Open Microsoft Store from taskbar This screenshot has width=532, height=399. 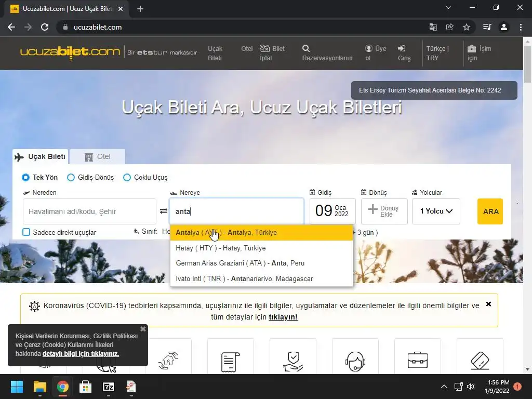click(x=86, y=387)
